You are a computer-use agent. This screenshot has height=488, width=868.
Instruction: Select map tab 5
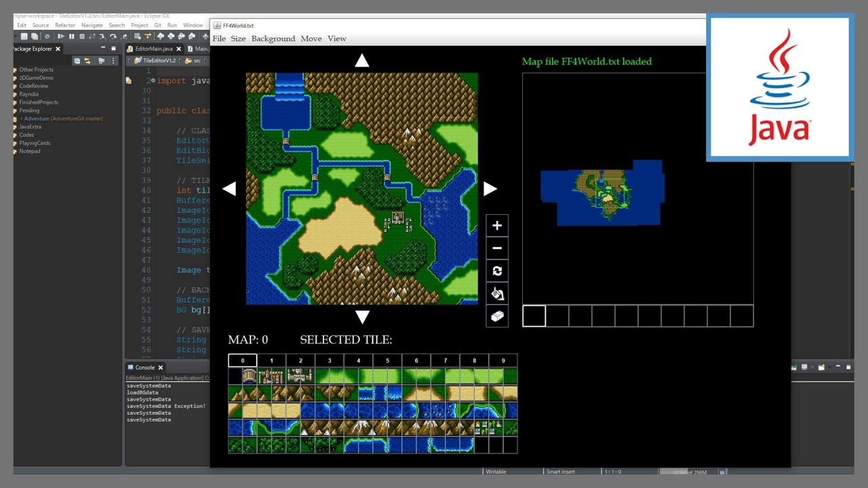(387, 361)
